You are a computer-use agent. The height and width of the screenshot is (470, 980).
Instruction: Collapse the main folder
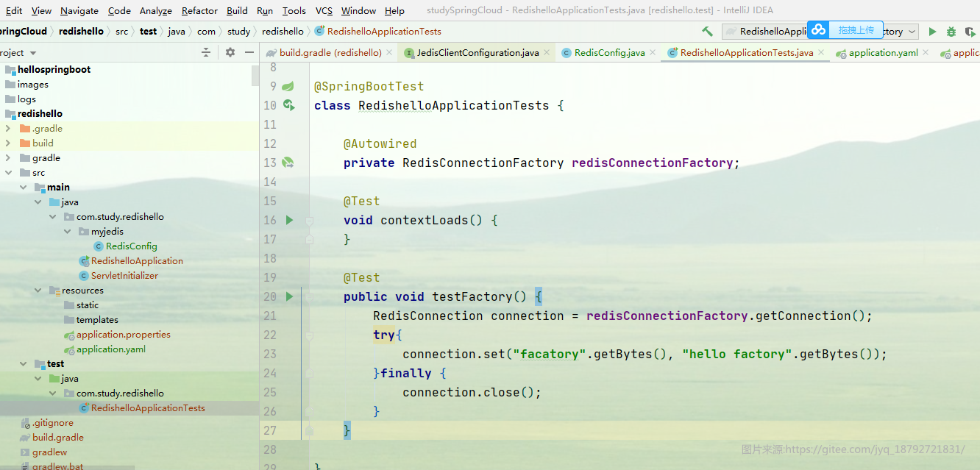[x=24, y=188]
